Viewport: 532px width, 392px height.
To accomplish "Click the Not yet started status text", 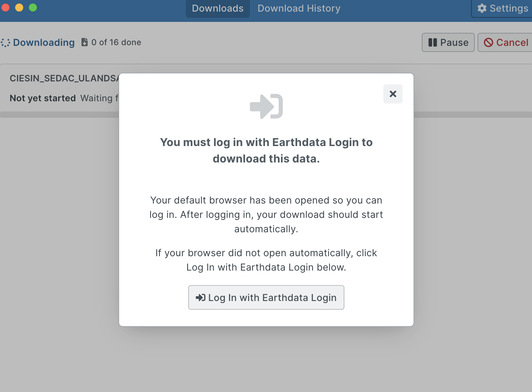I will [43, 98].
